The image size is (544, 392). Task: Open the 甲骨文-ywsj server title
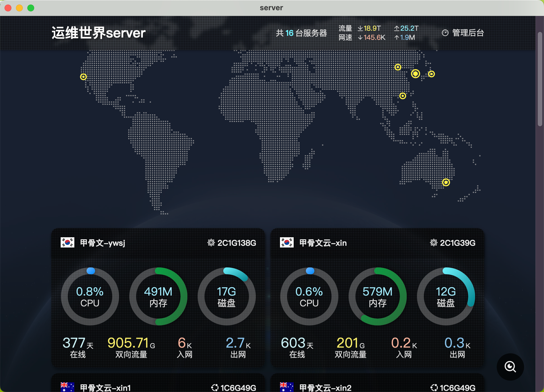[103, 243]
